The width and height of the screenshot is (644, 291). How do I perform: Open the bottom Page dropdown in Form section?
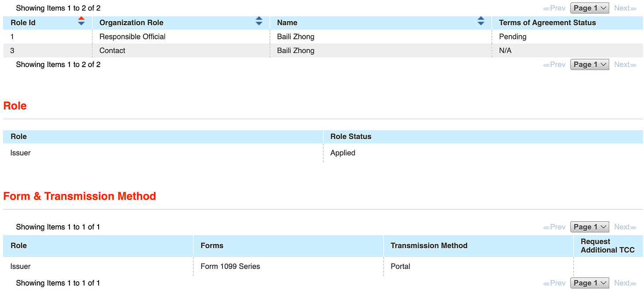pyautogui.click(x=589, y=283)
